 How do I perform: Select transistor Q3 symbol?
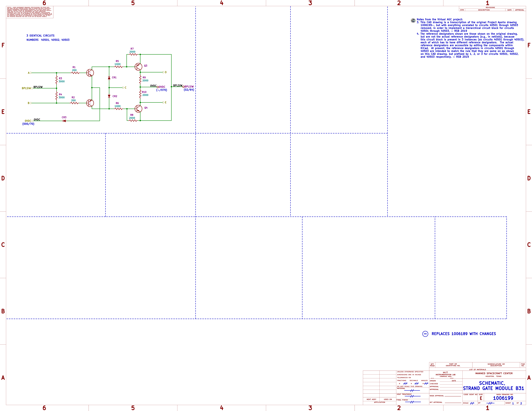138,67
